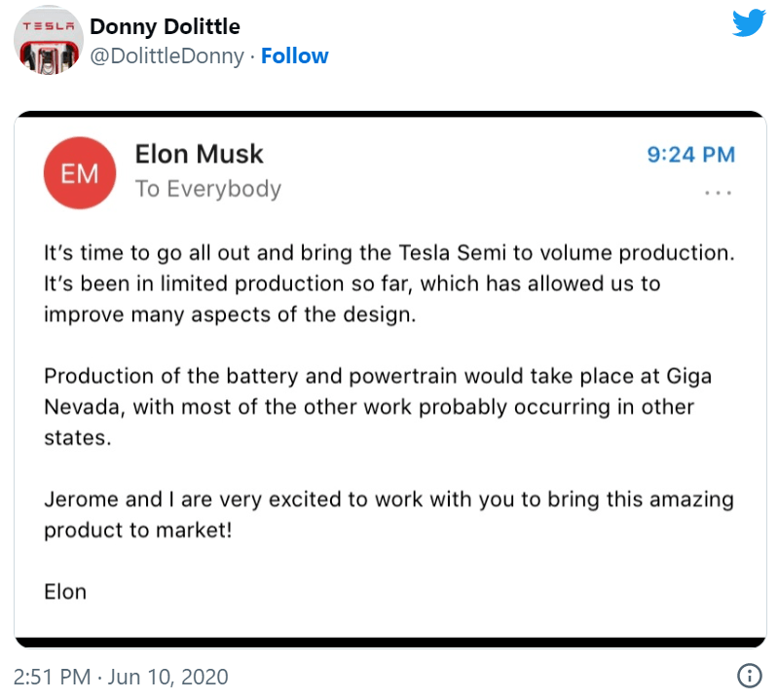Open the 2:51 PM Jun 10, 2020 timestamp
Image resolution: width=778 pixels, height=700 pixels.
(x=121, y=677)
